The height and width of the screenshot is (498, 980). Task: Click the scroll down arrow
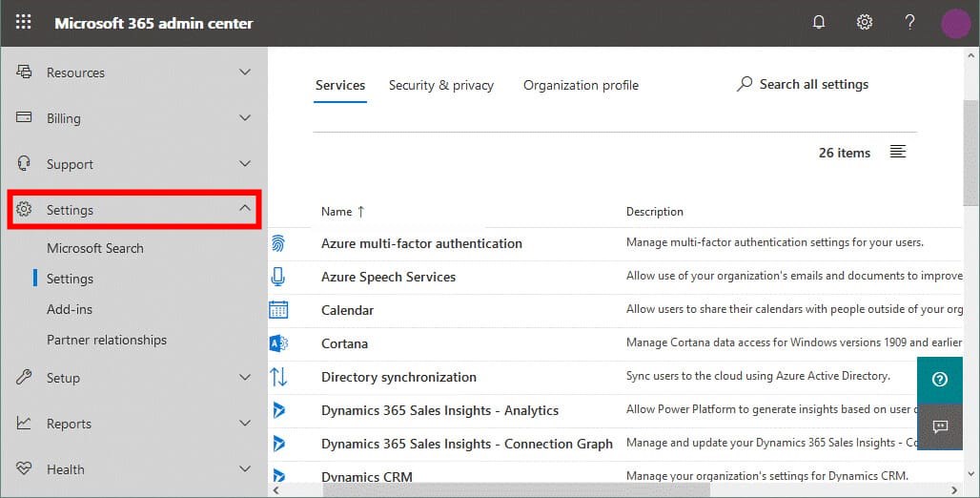click(970, 473)
